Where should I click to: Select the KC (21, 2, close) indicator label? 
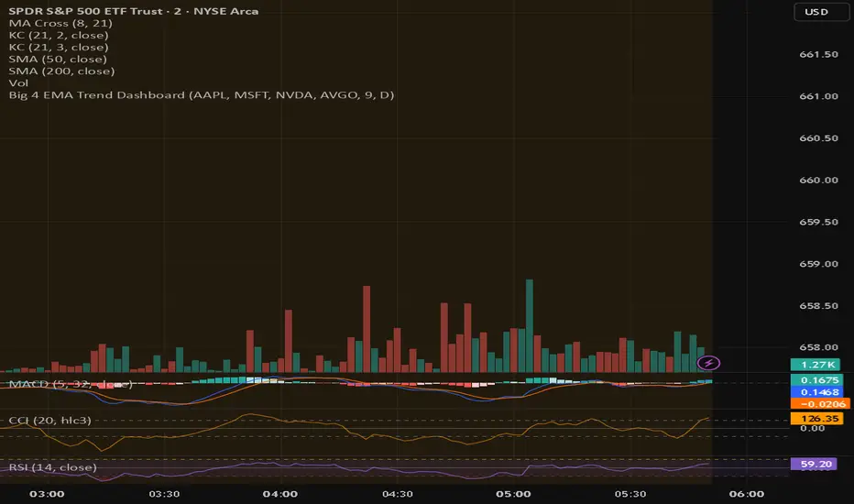click(59, 35)
